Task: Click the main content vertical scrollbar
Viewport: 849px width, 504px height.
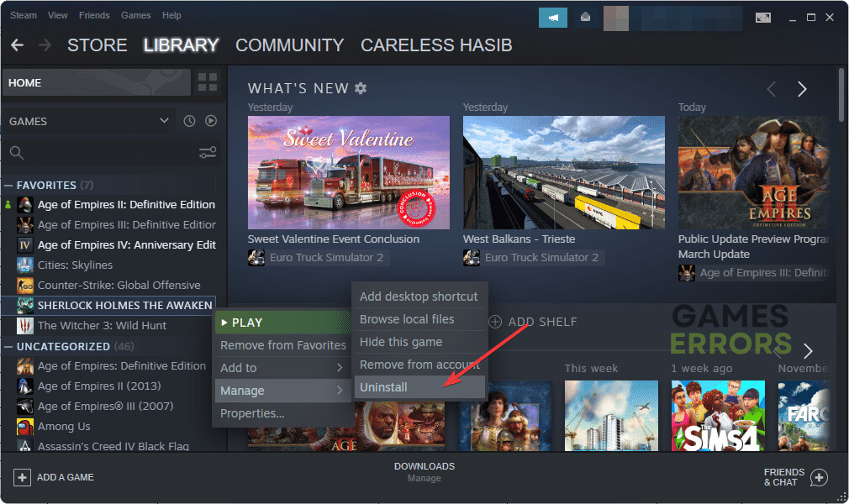Action: coord(841,95)
